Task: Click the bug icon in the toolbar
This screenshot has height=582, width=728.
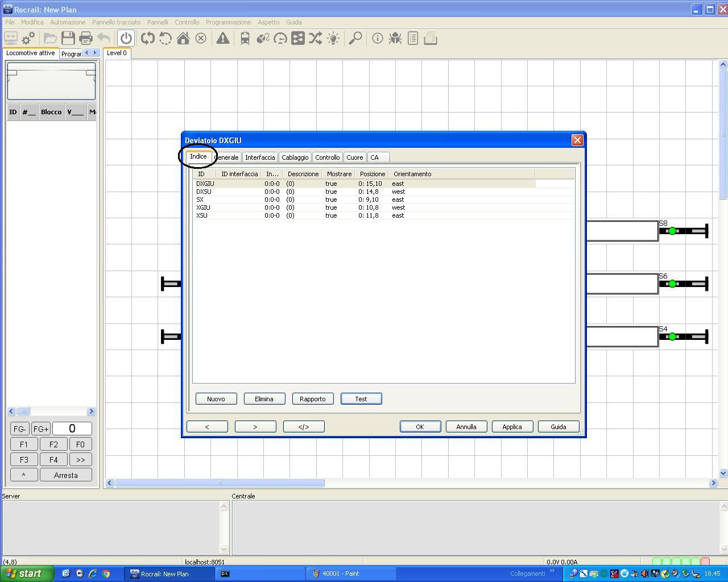Action: tap(395, 39)
